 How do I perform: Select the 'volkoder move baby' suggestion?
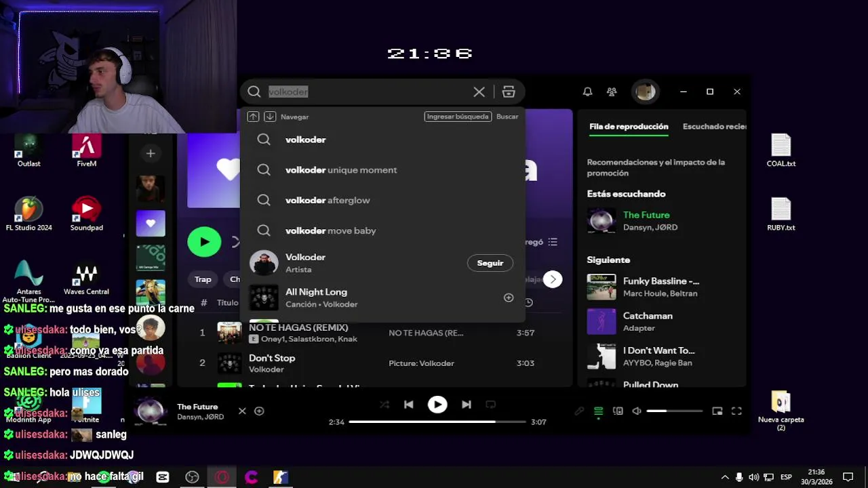[x=382, y=231]
